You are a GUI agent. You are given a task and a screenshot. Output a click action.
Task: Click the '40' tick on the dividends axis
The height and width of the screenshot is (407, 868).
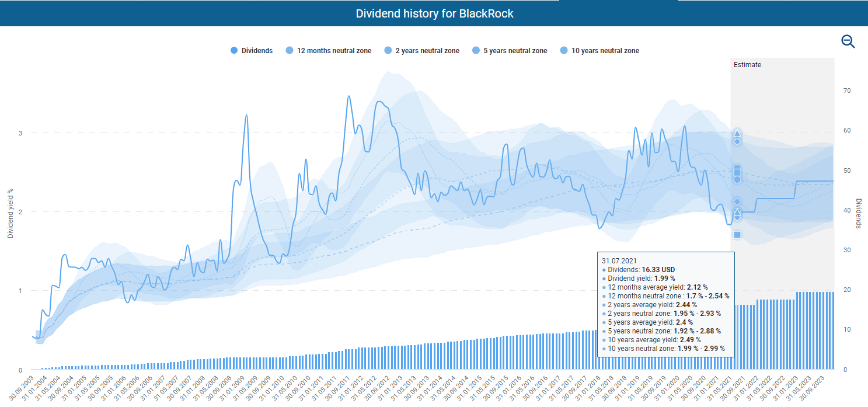[x=846, y=210]
